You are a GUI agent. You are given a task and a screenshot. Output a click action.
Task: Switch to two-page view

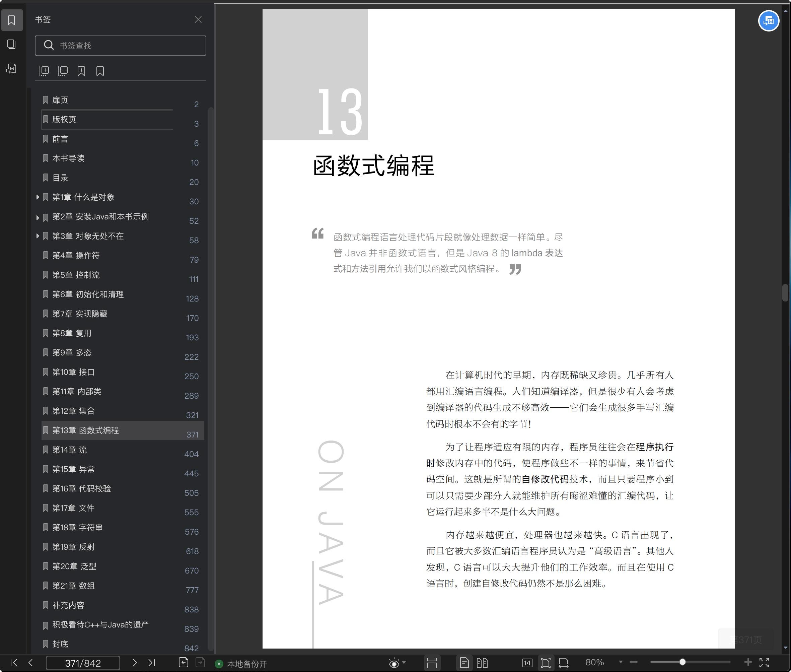pos(482,663)
